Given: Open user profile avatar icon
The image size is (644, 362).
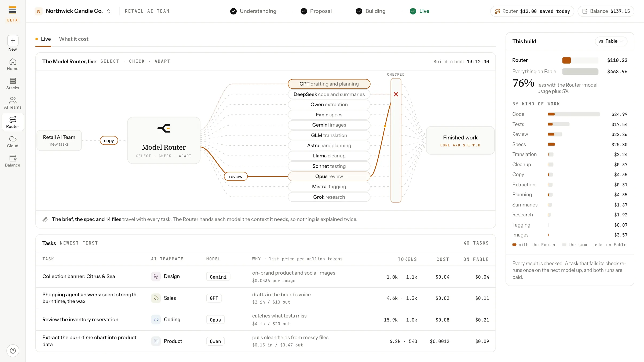Looking at the screenshot, I should (x=13, y=351).
